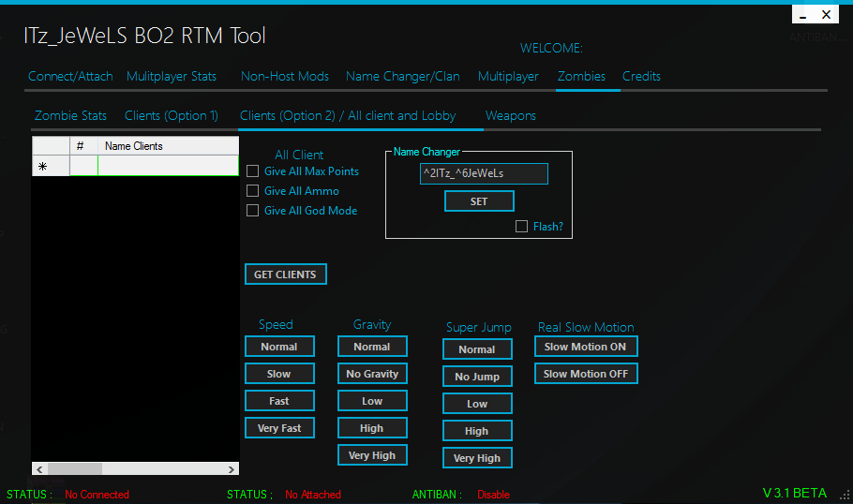Open the Connect/Attach tab
This screenshot has height=504, width=853.
tap(70, 76)
